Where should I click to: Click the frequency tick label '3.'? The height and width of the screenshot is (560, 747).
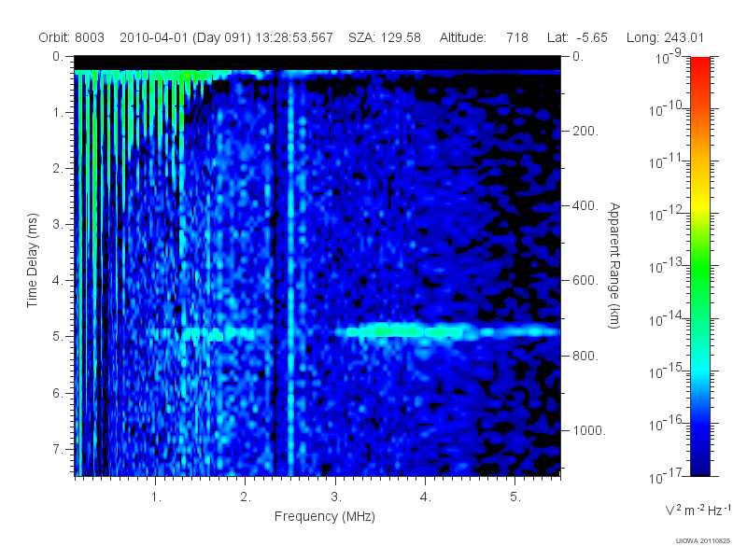point(336,497)
